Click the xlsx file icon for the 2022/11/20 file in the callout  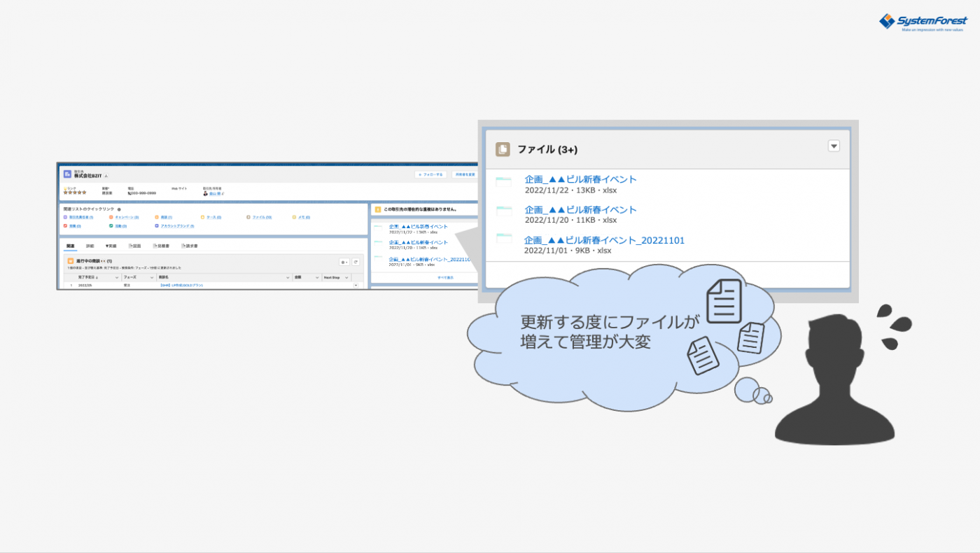point(504,211)
